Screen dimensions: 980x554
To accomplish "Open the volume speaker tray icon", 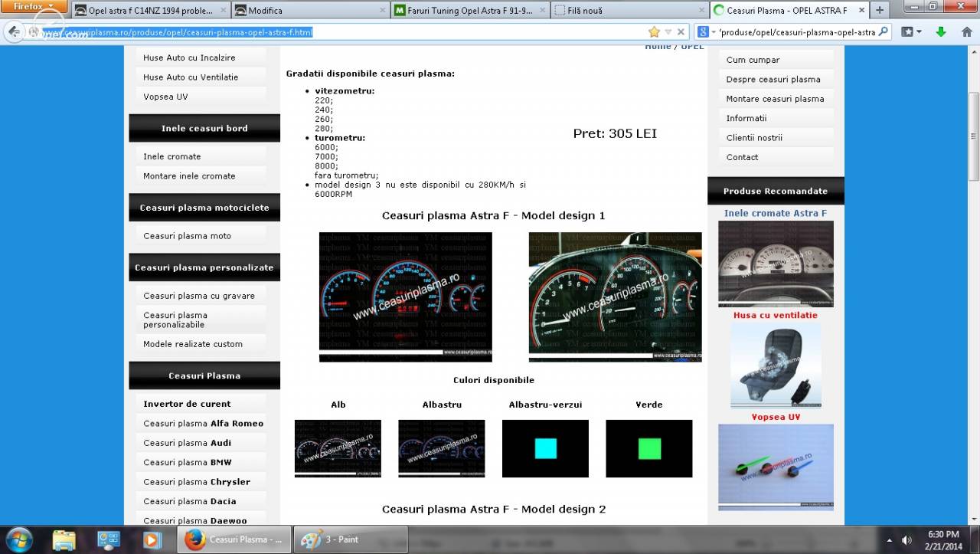I will pyautogui.click(x=907, y=539).
